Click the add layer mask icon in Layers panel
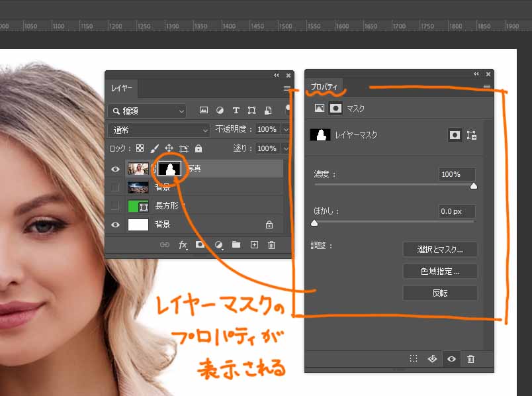 [200, 245]
